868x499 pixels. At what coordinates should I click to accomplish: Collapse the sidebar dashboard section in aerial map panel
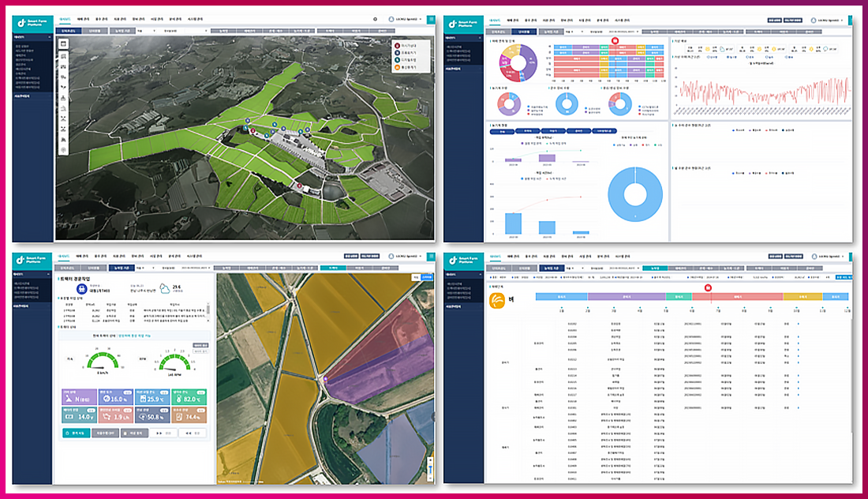point(50,36)
